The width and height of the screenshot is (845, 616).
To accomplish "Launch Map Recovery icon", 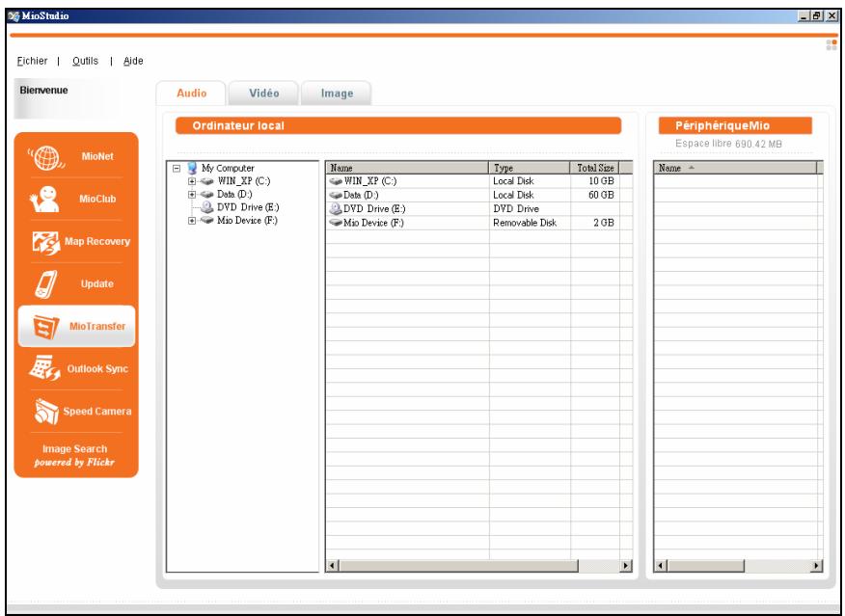I will [45, 242].
